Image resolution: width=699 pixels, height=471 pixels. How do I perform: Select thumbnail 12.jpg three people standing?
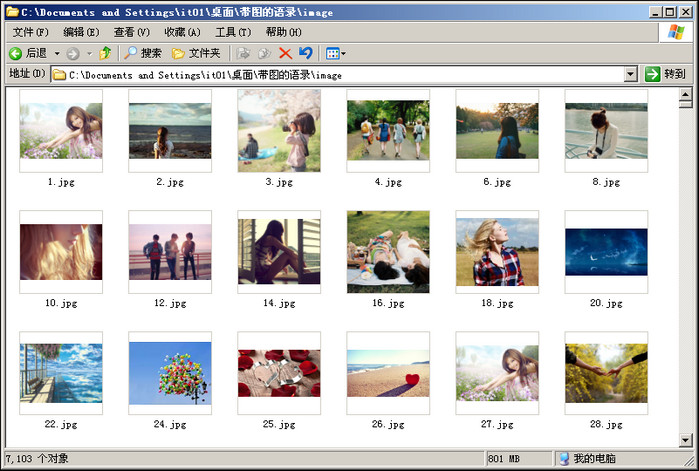pos(170,252)
